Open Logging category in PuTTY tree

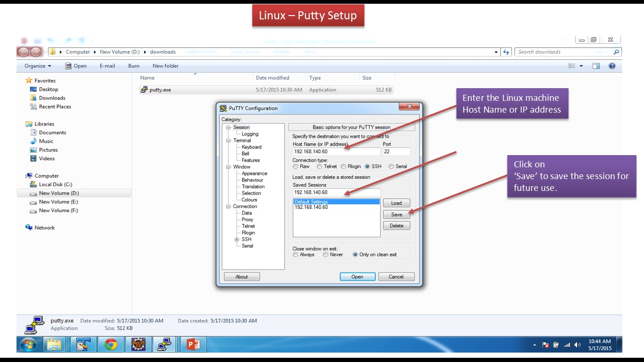tap(250, 134)
